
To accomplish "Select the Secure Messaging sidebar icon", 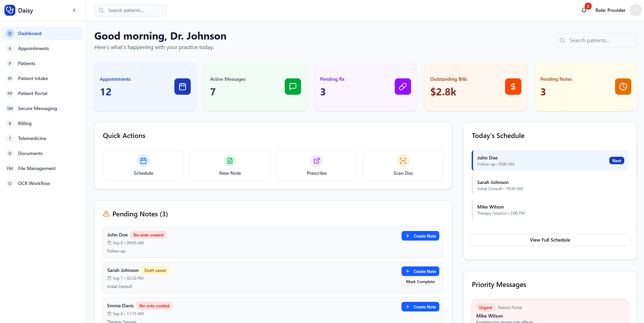I will click(x=10, y=108).
